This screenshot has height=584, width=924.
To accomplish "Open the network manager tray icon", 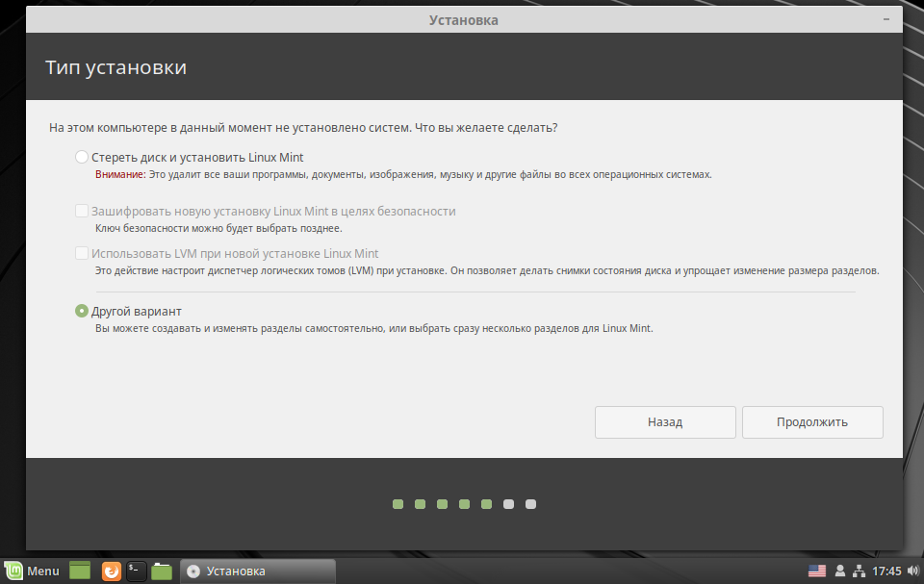I will coord(860,571).
